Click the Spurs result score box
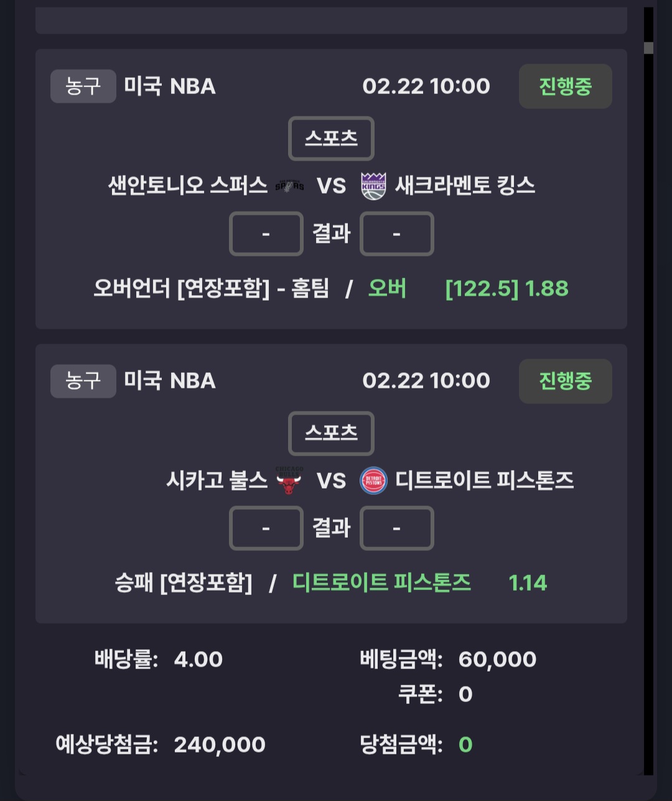The height and width of the screenshot is (801, 672). [266, 234]
